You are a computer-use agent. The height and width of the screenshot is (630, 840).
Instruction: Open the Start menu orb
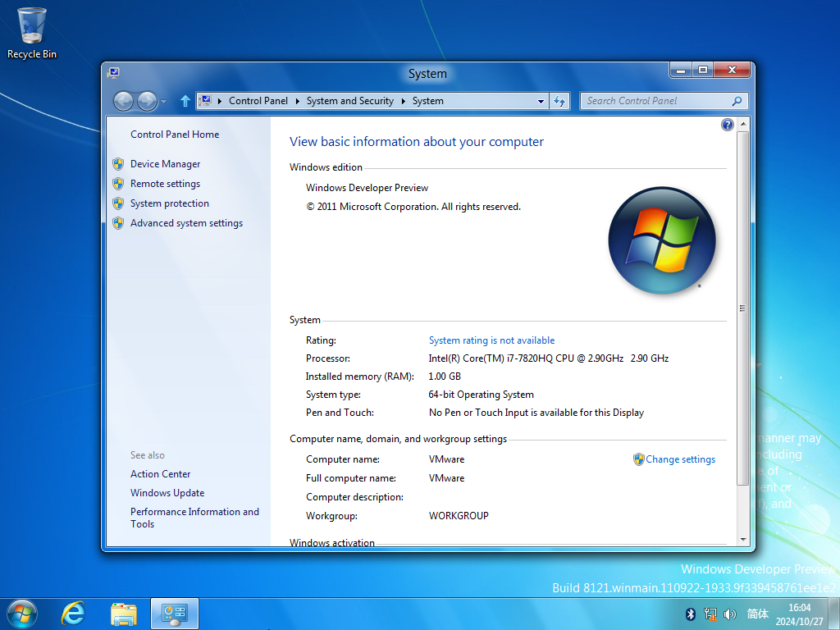[x=22, y=614]
